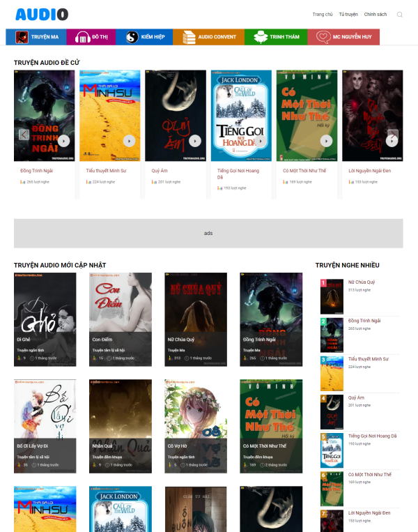The height and width of the screenshot is (532, 418).
Task: Play the Đồng Trinh Ngải featured audio
Action: click(x=64, y=141)
